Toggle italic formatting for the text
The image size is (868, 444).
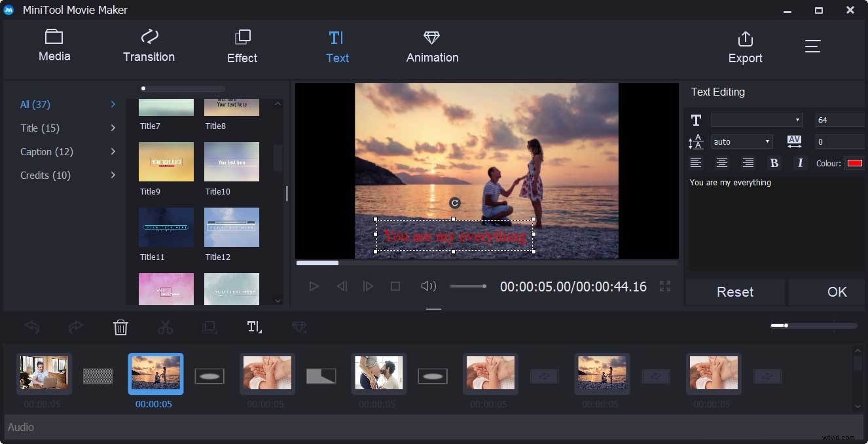click(801, 162)
